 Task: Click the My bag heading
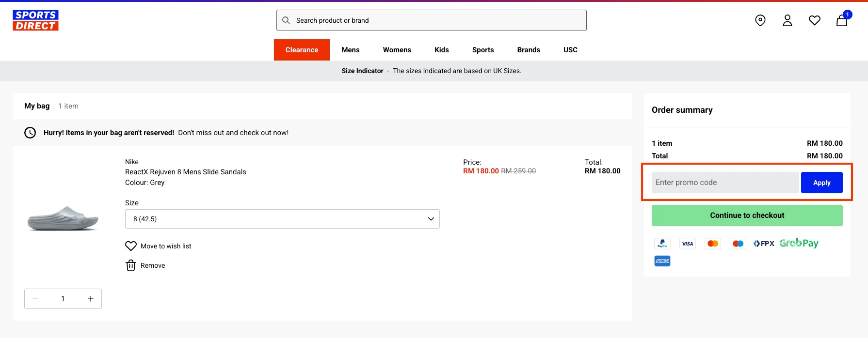[x=37, y=106]
